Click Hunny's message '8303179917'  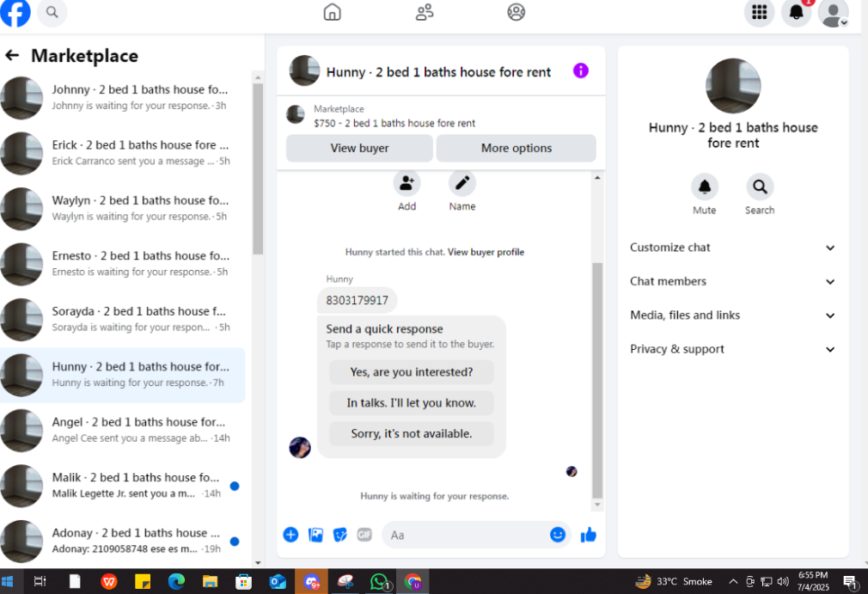(x=357, y=300)
